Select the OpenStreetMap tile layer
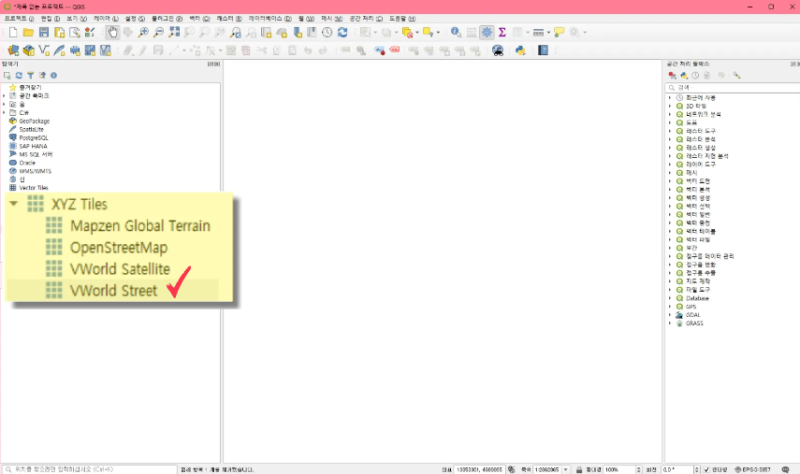This screenshot has height=474, width=800. point(119,247)
